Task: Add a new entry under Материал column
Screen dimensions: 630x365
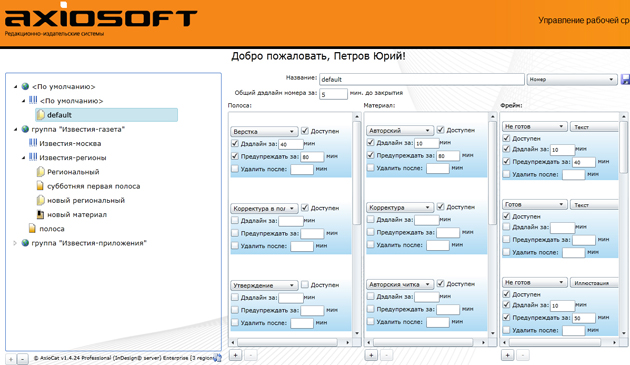Action: click(371, 355)
